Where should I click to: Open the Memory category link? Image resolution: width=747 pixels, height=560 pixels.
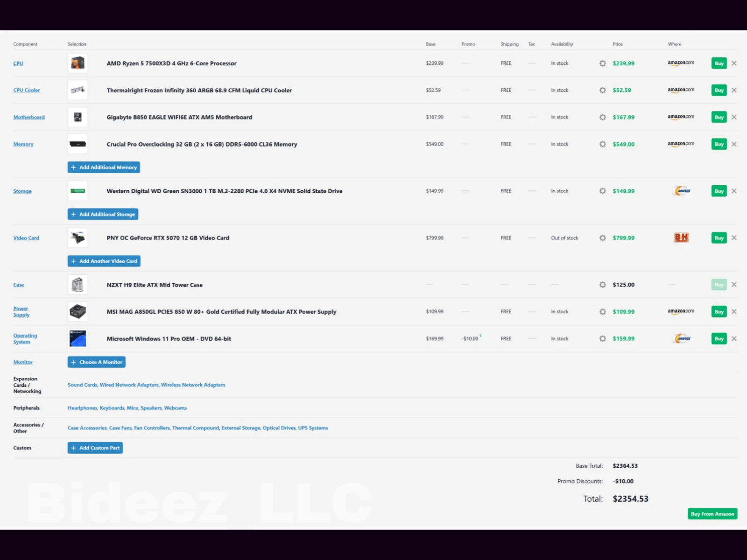coord(23,144)
